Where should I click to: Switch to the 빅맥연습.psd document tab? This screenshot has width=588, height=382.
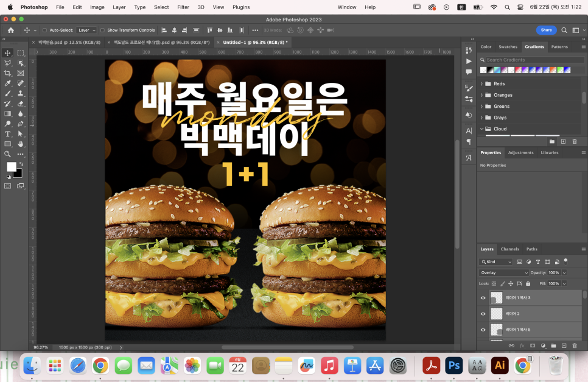coord(69,43)
